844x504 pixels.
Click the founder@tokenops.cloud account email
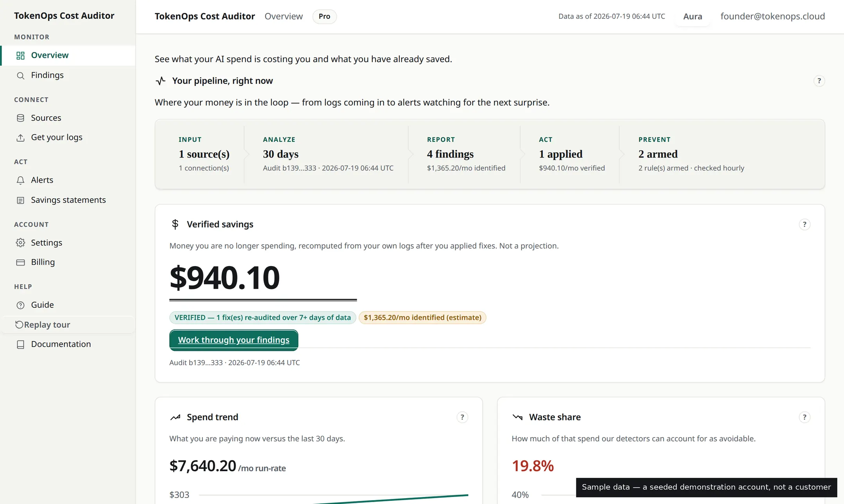click(x=772, y=16)
